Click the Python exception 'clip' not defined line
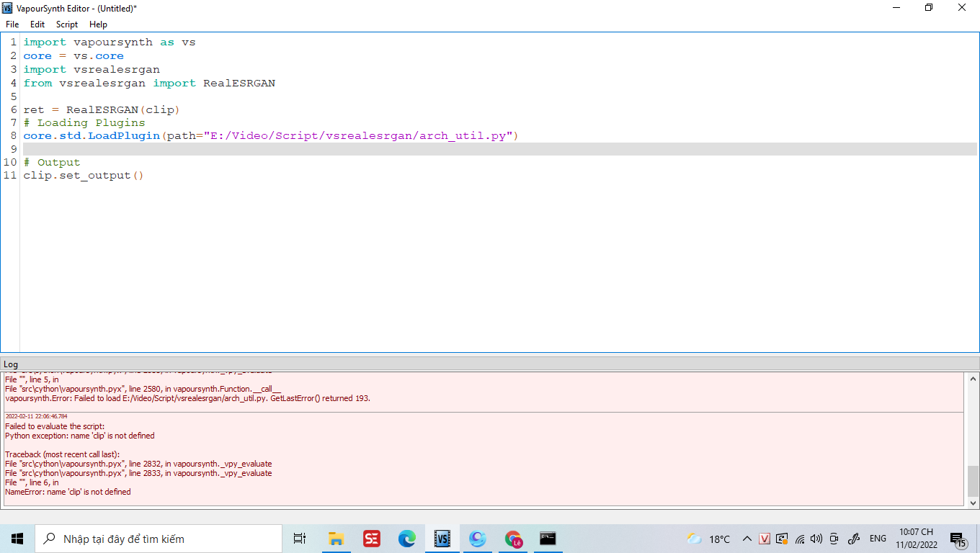 pos(80,436)
